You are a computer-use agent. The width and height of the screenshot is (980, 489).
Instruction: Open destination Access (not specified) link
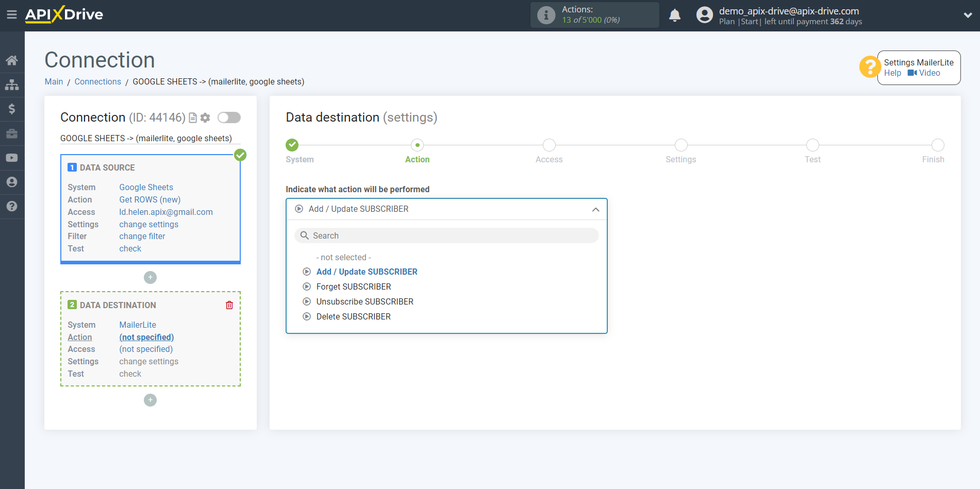click(x=146, y=349)
